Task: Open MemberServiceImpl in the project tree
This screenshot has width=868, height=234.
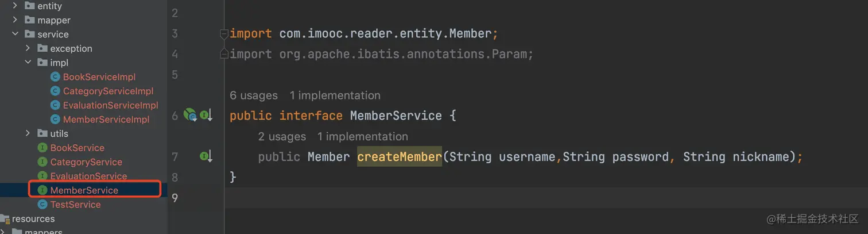Action: pyautogui.click(x=106, y=119)
